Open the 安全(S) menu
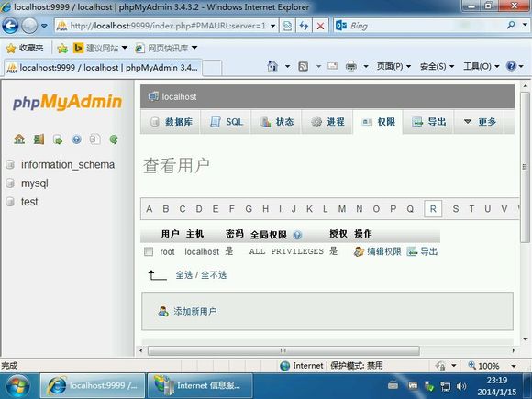Image resolution: width=532 pixels, height=399 pixels. pyautogui.click(x=437, y=66)
